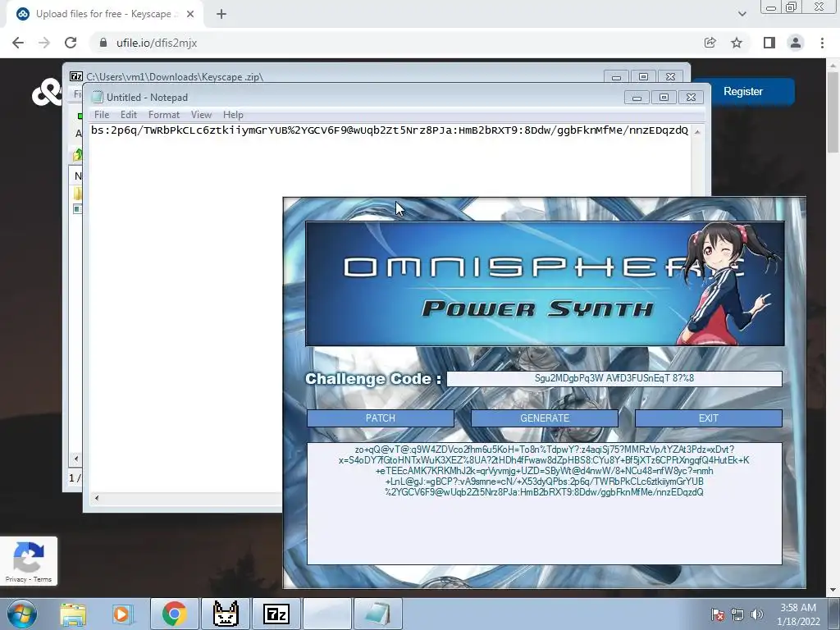Click the Notepad window title icon

click(x=97, y=97)
